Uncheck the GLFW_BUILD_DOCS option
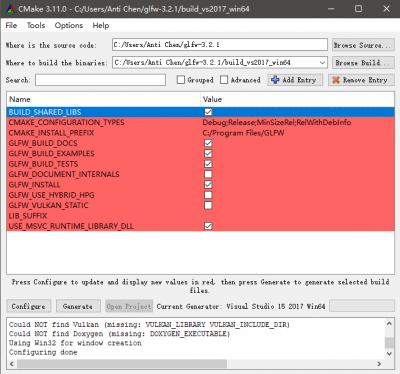 208,143
